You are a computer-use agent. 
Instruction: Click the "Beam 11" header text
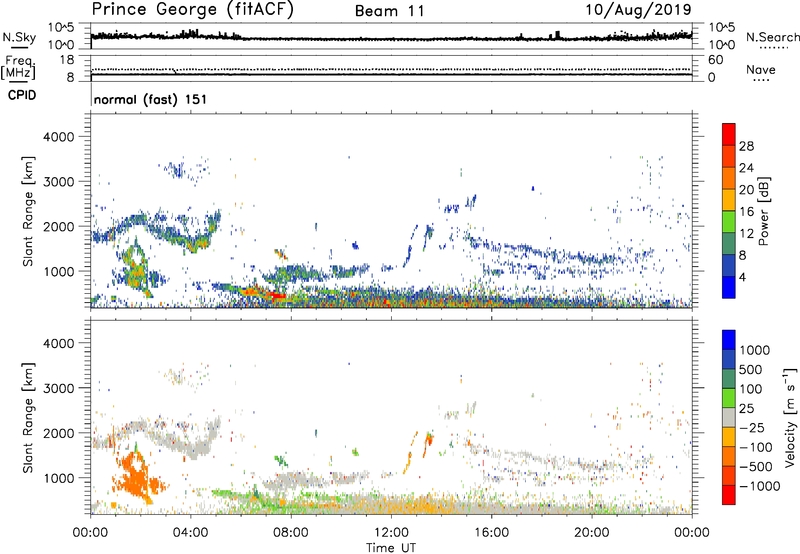point(390,11)
